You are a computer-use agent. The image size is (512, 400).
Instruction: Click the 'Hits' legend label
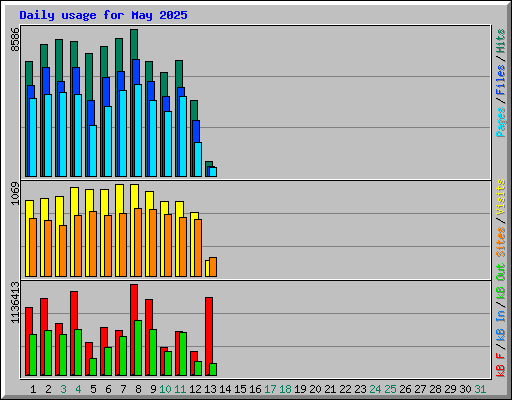click(x=501, y=41)
